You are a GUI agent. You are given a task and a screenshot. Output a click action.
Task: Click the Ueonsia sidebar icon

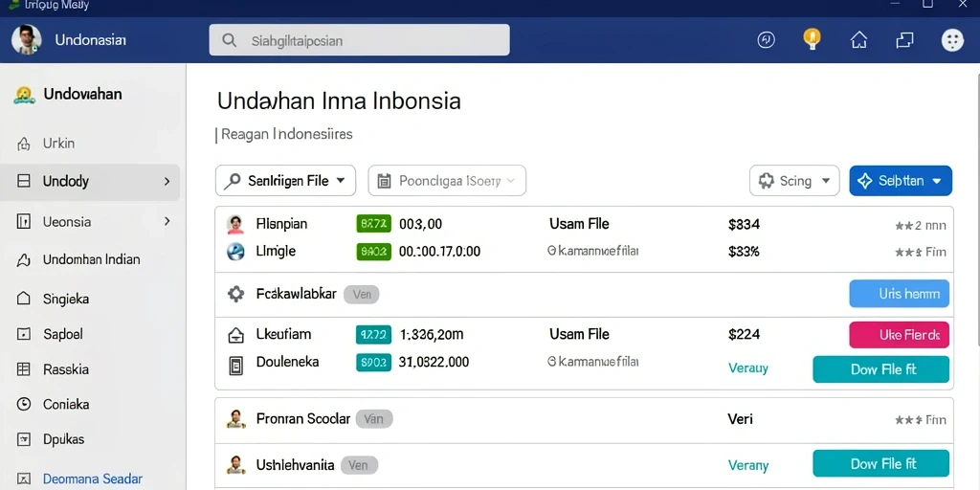(24, 221)
